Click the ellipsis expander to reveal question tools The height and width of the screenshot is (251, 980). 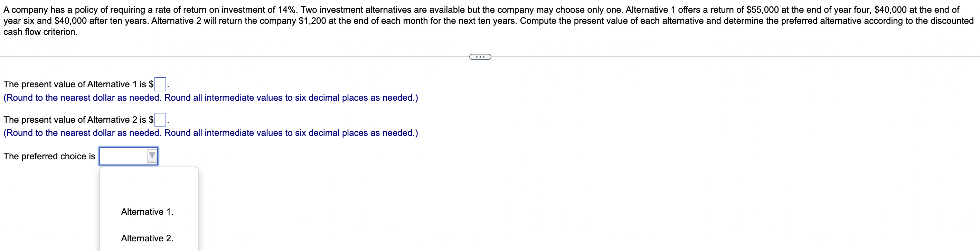point(480,56)
